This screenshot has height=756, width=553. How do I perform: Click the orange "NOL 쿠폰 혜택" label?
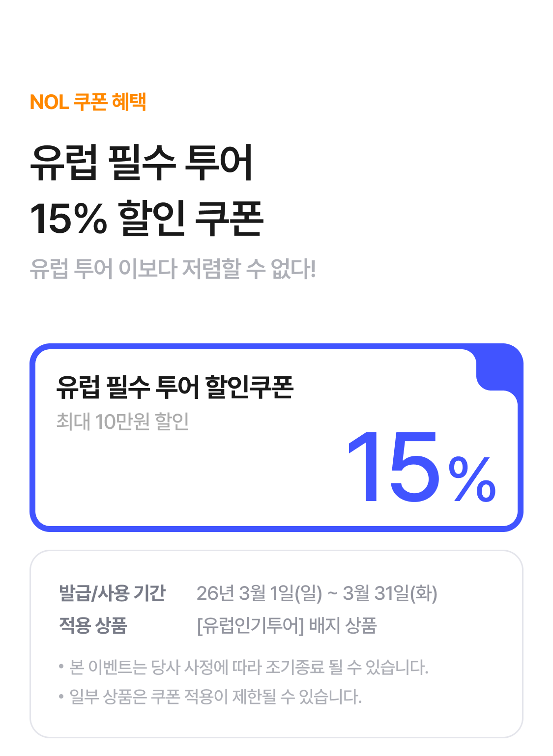tap(88, 102)
